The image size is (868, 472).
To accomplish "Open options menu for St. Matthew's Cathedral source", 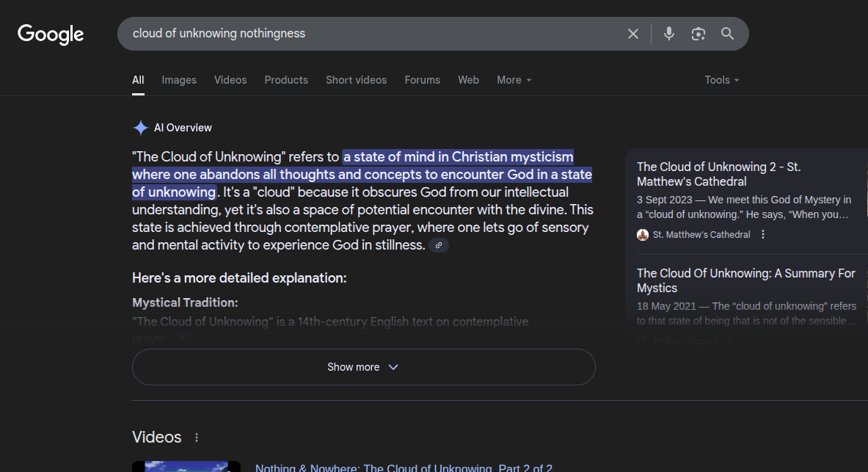I will pos(763,234).
